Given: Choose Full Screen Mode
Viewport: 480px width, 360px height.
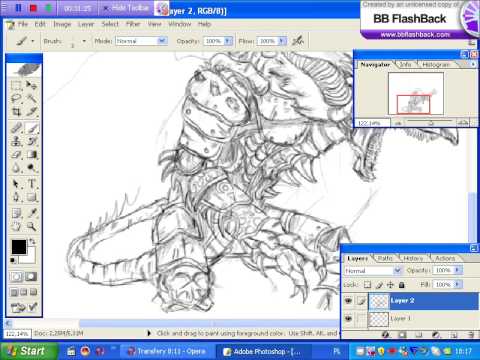Looking at the screenshot, I should coord(33,292).
